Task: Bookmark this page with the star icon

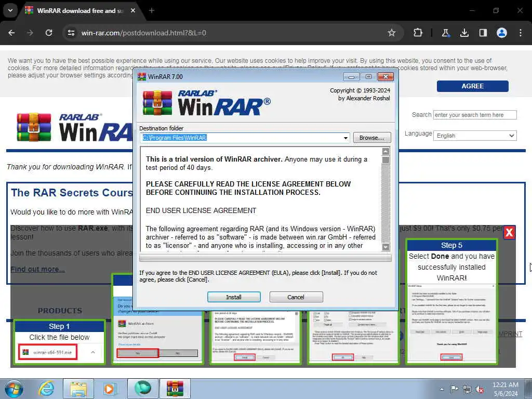Action: pos(392,33)
